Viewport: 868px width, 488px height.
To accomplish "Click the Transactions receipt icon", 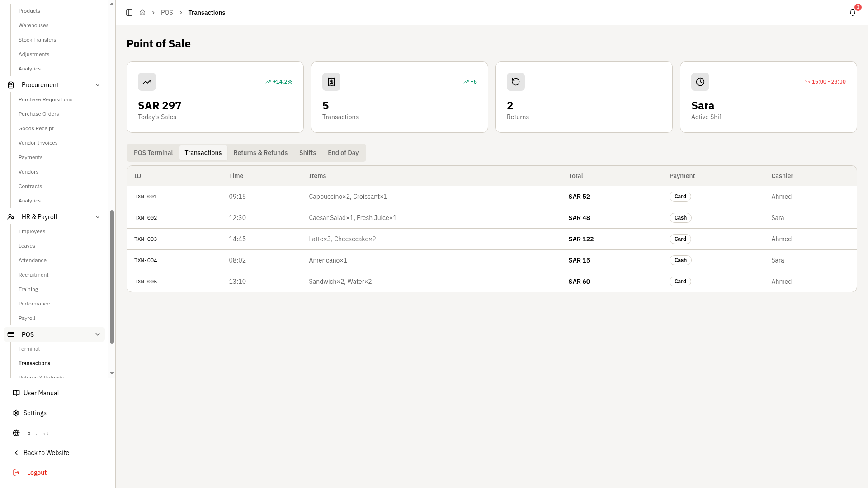I will pyautogui.click(x=331, y=82).
